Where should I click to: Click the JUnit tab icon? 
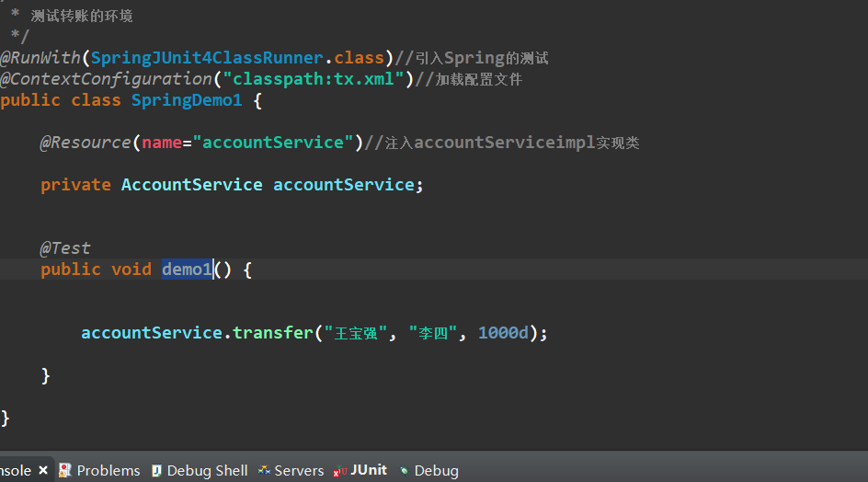click(x=339, y=472)
